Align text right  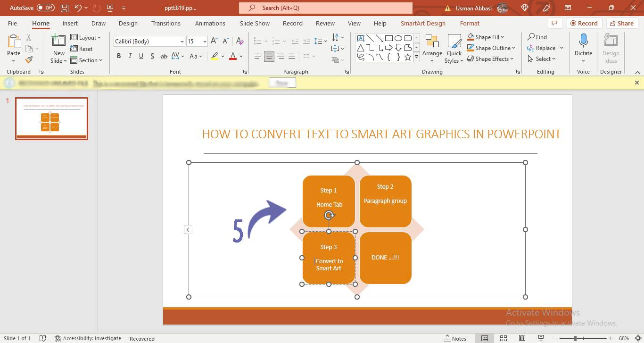[x=281, y=56]
